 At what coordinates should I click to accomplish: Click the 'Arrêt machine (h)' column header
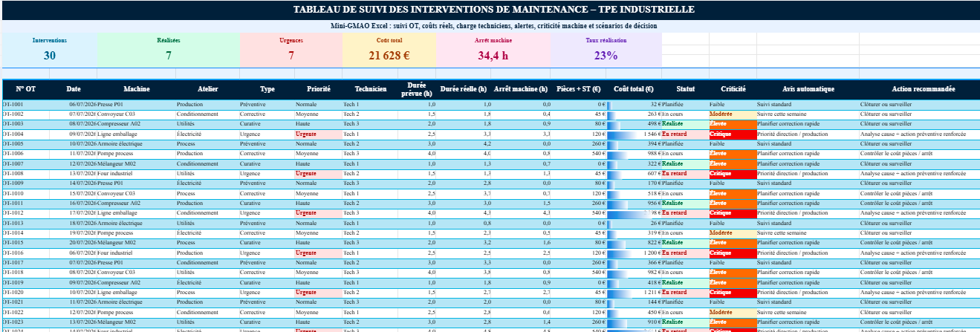(x=521, y=89)
